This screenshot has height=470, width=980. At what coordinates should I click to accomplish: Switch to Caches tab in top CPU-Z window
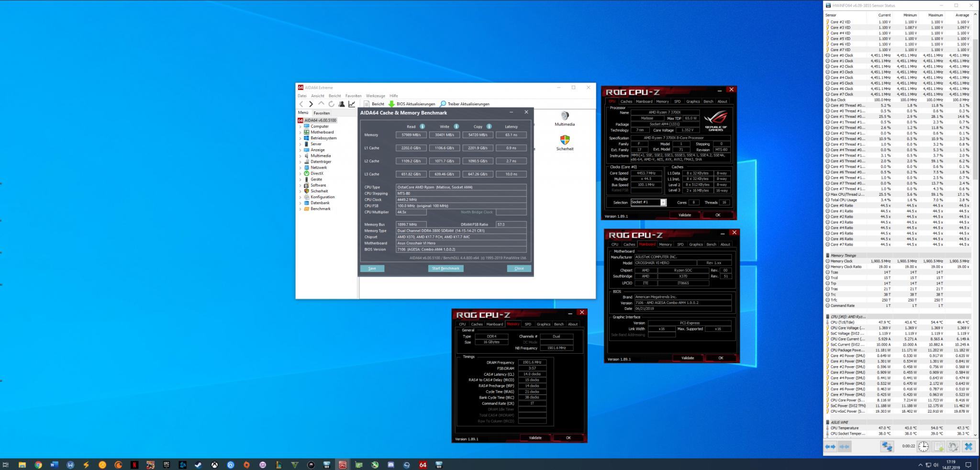[626, 101]
